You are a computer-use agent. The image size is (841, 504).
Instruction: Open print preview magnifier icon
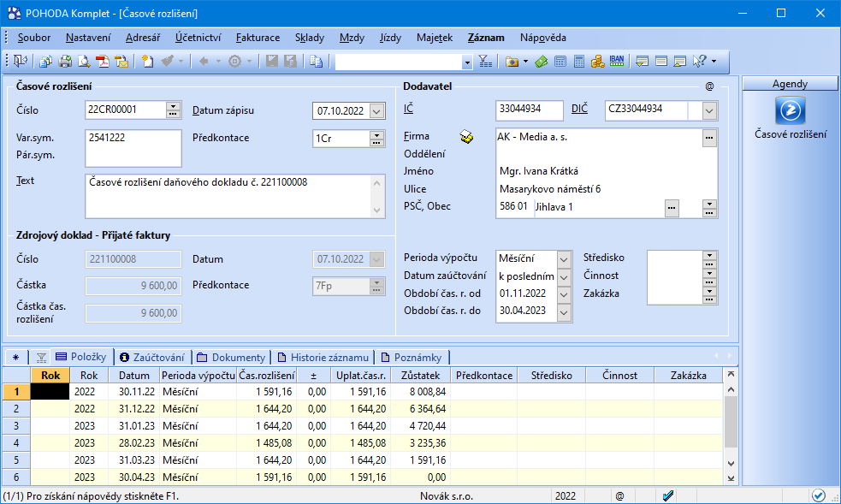pyautogui.click(x=84, y=62)
